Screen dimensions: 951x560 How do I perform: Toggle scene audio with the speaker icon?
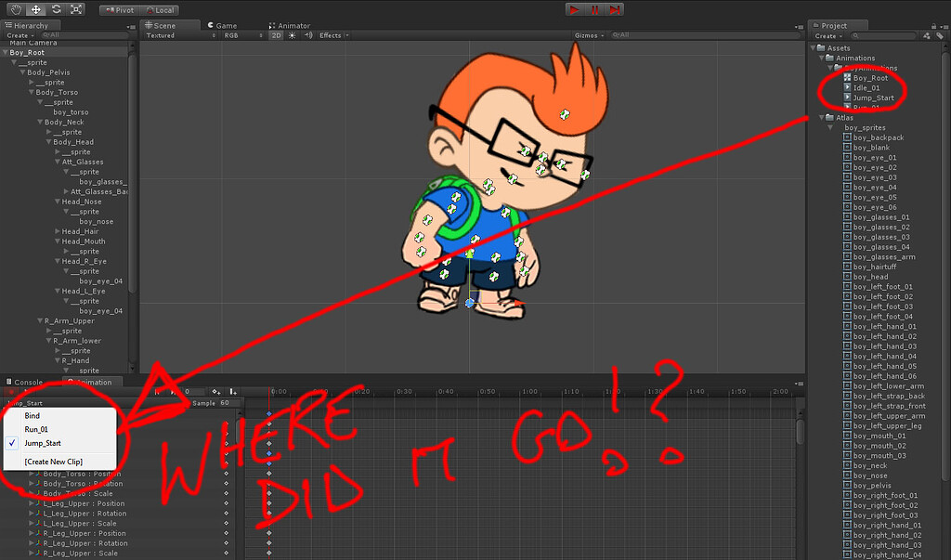coord(308,34)
